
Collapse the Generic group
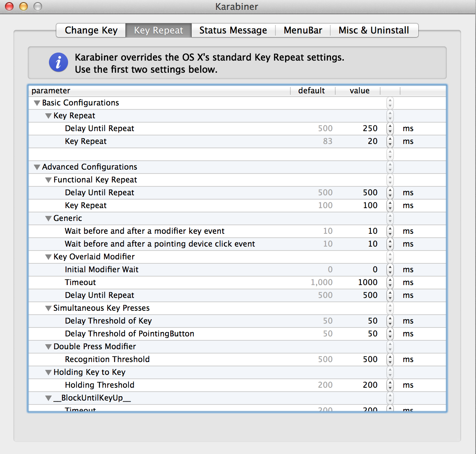48,218
